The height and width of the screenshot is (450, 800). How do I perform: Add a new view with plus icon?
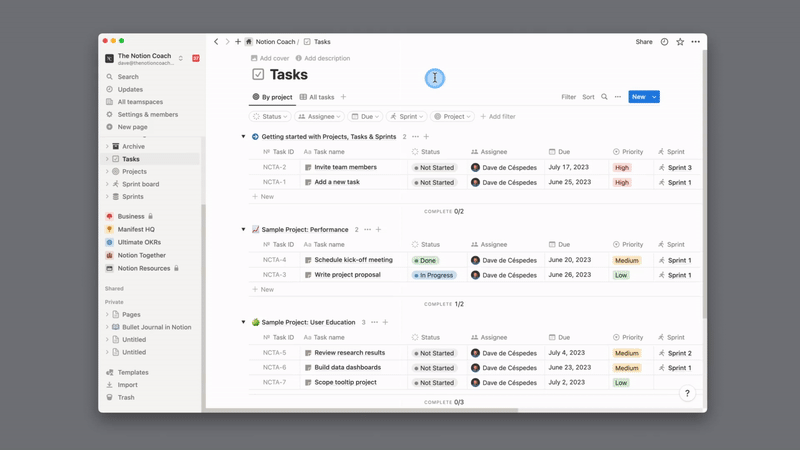[343, 97]
